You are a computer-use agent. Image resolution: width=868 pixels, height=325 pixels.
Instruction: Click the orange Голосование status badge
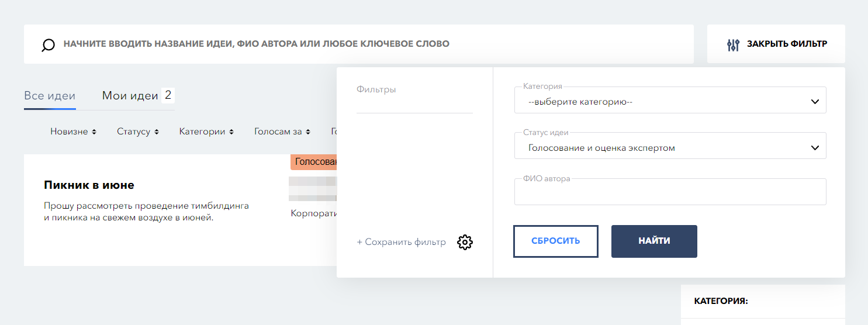click(x=314, y=162)
